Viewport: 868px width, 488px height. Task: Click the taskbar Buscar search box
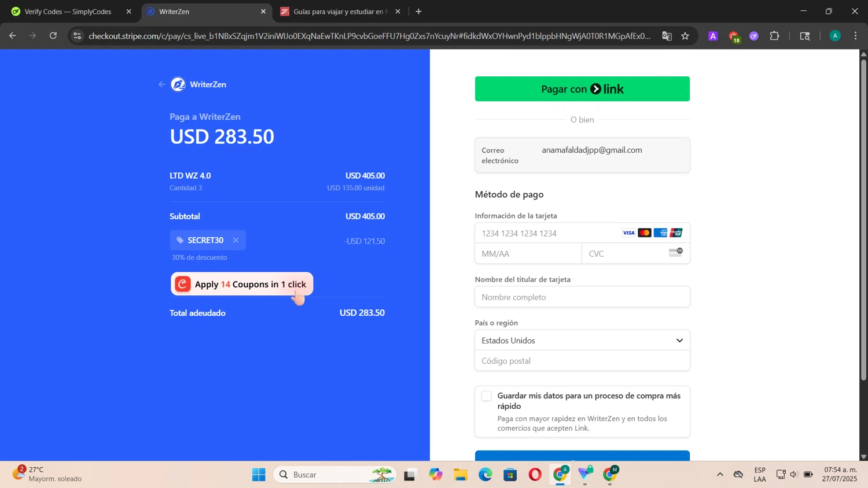[x=335, y=475]
